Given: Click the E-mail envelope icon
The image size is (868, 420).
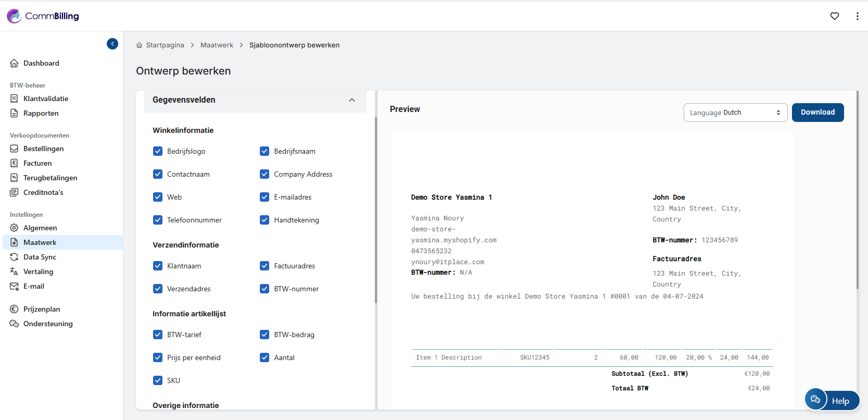Looking at the screenshot, I should click(14, 286).
